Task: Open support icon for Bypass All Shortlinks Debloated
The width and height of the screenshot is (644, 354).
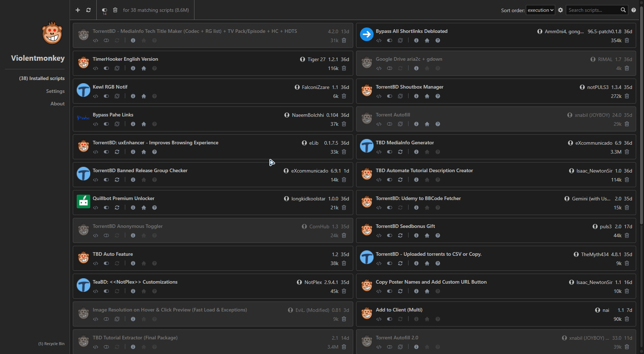Action: pos(438,40)
